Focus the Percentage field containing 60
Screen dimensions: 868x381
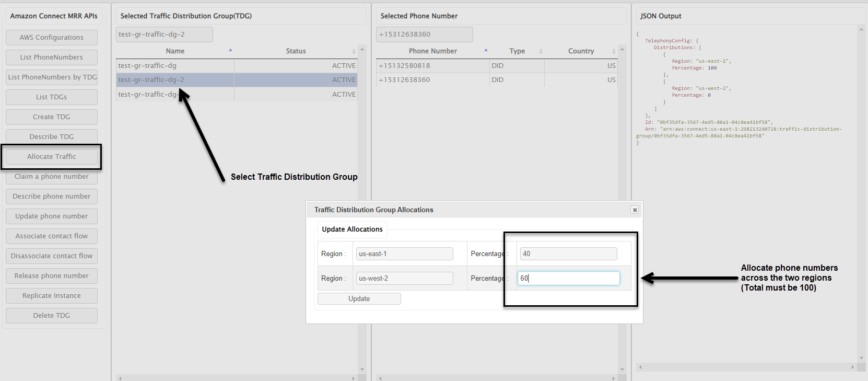coord(569,279)
